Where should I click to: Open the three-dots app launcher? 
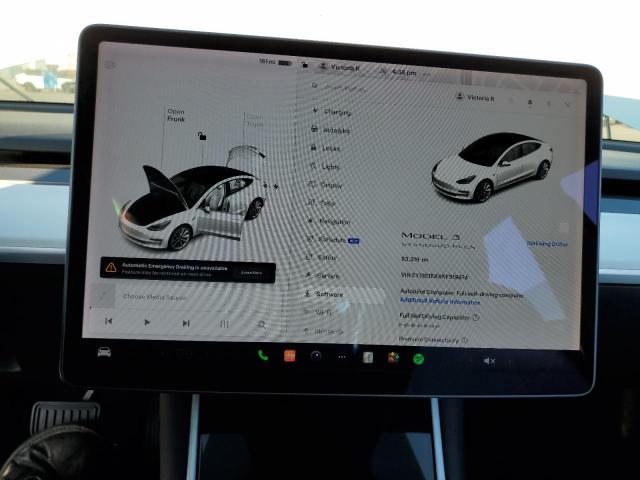coord(342,357)
